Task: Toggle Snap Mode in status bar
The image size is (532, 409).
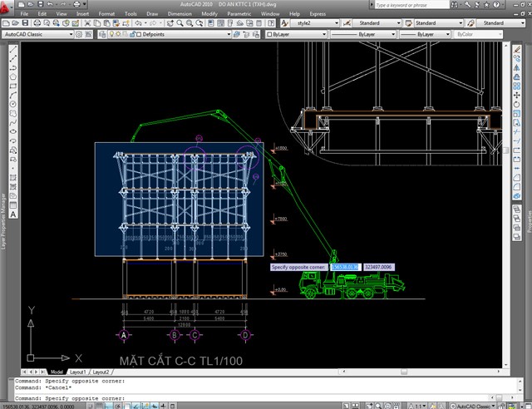Action: point(91,406)
